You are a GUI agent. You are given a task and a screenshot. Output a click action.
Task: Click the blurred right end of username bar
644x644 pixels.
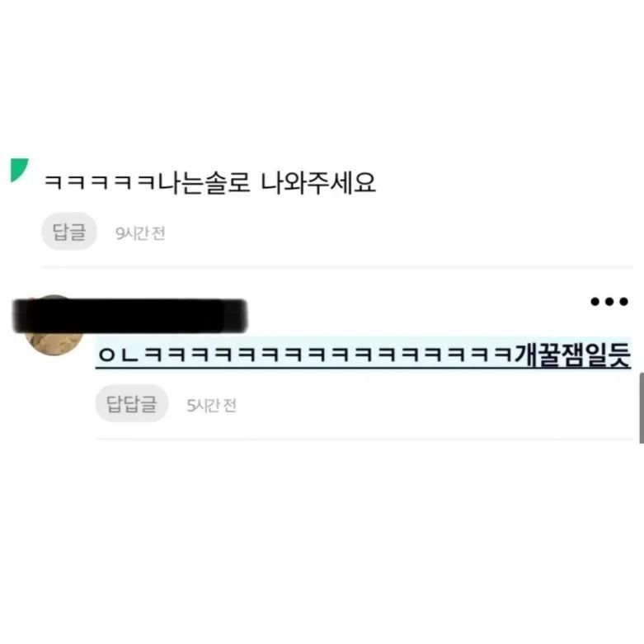tap(235, 316)
